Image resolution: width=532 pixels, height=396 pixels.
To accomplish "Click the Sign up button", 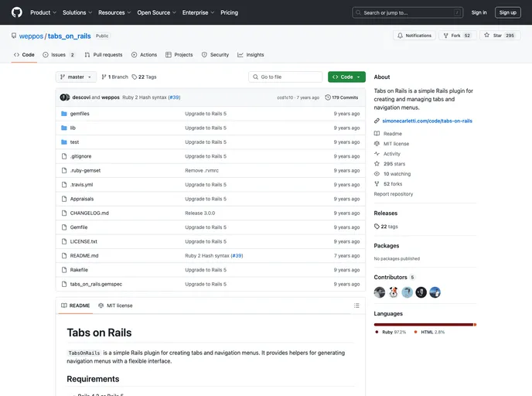I will [507, 12].
